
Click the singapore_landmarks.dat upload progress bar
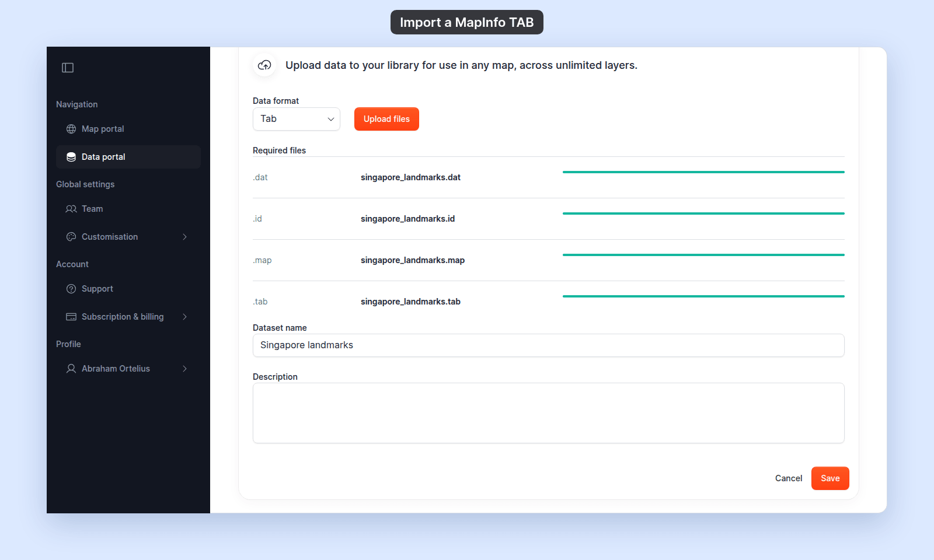pyautogui.click(x=703, y=172)
